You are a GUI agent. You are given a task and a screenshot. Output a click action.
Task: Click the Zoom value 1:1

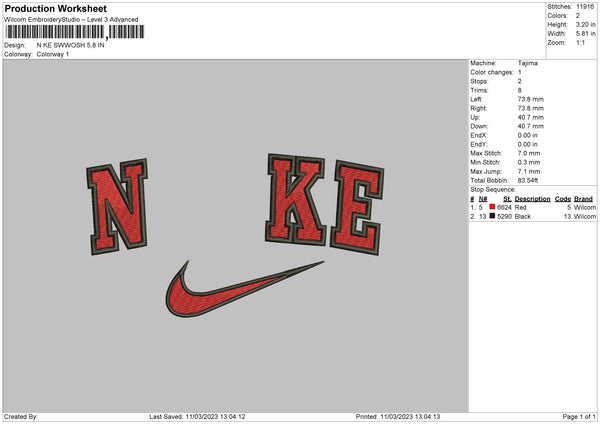pos(580,42)
